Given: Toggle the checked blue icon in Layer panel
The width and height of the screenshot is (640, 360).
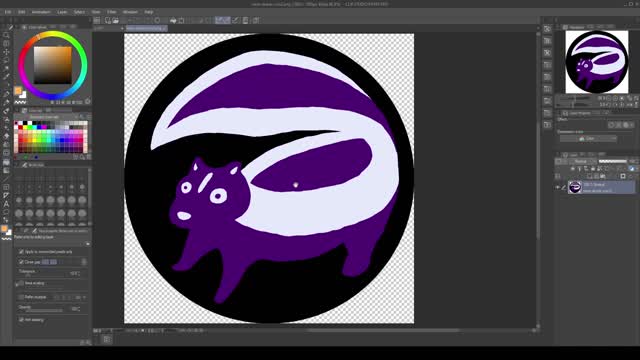Looking at the screenshot, I should point(632,169).
